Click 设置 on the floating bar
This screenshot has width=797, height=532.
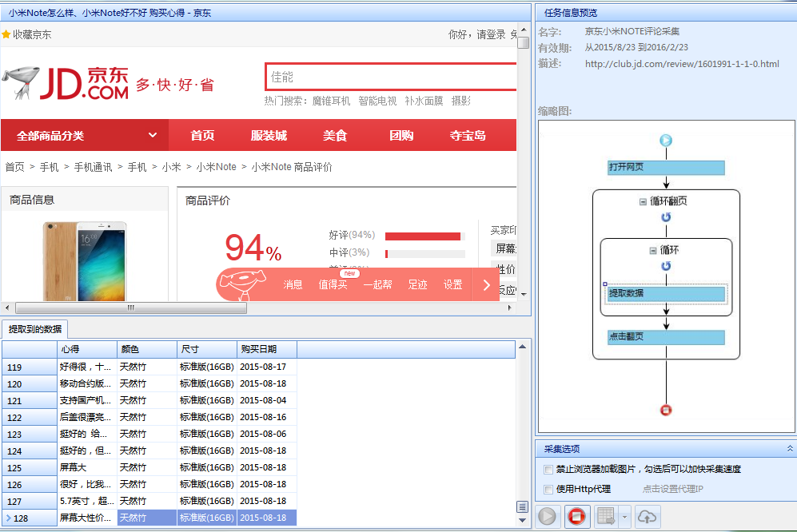click(x=453, y=284)
